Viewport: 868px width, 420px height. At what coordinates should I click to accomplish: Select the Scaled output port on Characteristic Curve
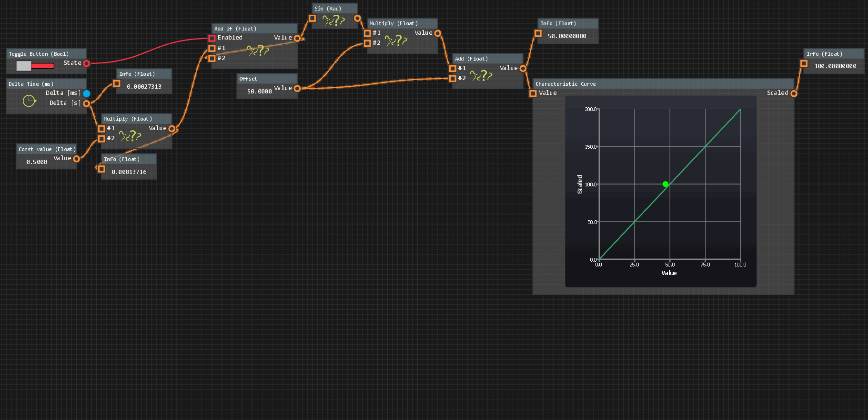click(x=794, y=93)
